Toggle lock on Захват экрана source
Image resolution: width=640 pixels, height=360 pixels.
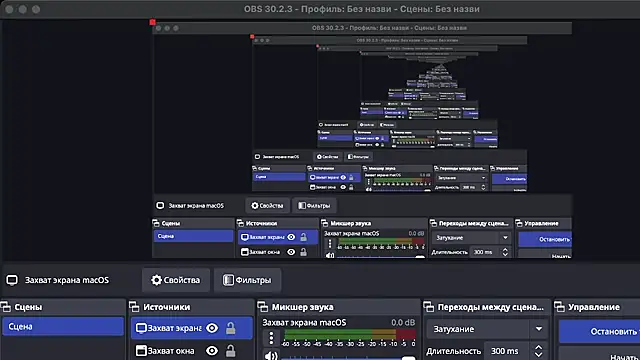[231, 328]
